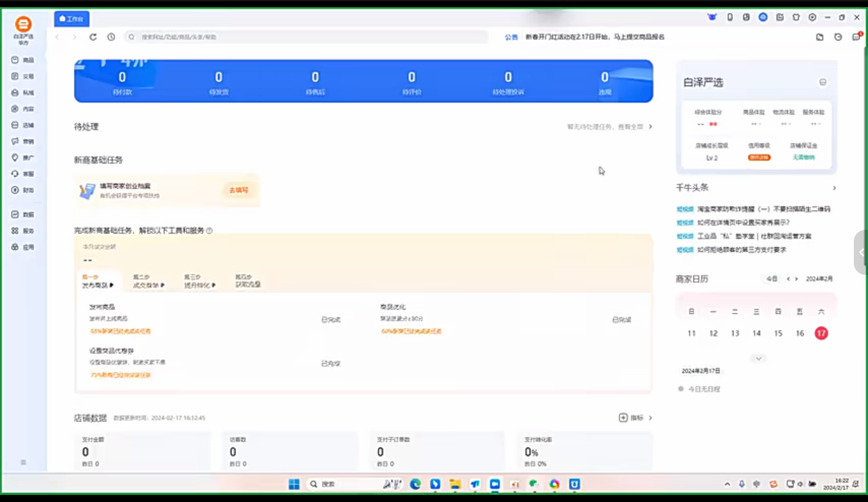The height and width of the screenshot is (502, 868).
Task: Click the 去填写 button
Action: [239, 191]
